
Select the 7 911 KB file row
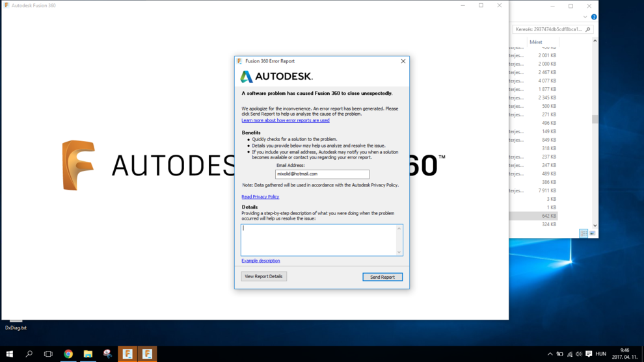533,190
